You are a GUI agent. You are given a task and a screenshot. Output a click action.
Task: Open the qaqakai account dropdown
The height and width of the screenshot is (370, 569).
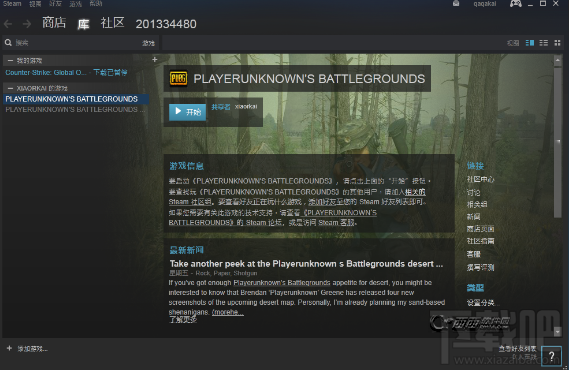click(484, 4)
